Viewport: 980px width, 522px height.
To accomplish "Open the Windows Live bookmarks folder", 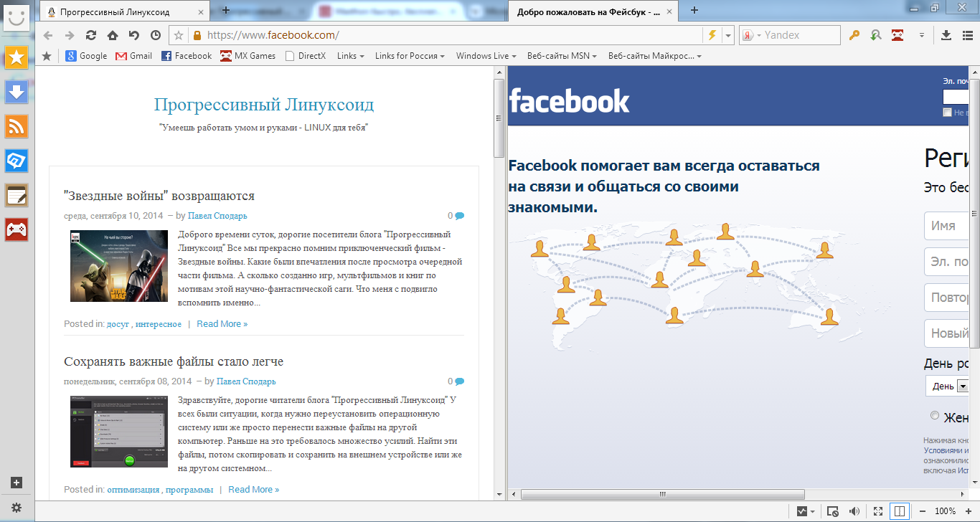I will coord(486,56).
